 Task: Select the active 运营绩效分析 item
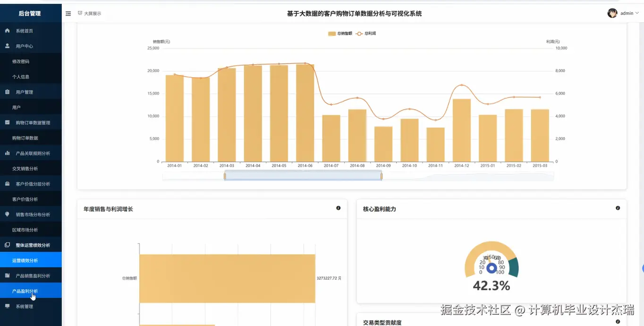pos(31,260)
